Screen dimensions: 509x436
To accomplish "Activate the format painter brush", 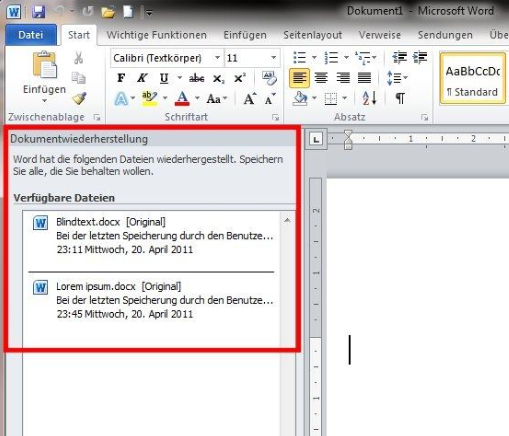I will pyautogui.click(x=79, y=98).
